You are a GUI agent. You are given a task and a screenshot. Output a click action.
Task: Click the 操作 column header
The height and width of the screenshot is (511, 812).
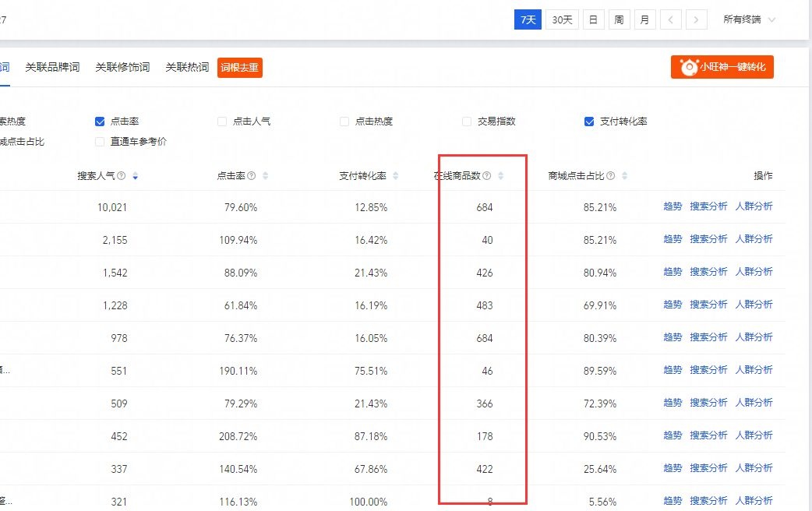(763, 176)
